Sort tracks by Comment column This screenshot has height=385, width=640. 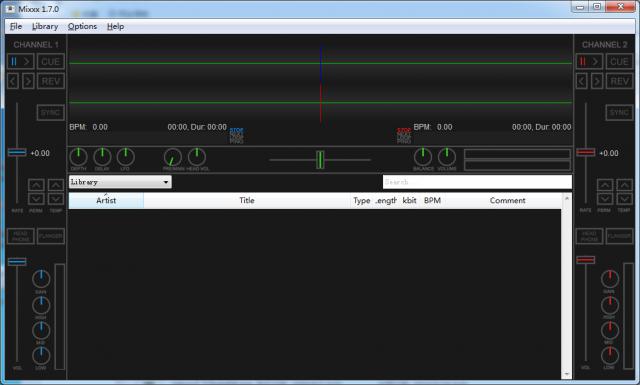click(x=507, y=200)
